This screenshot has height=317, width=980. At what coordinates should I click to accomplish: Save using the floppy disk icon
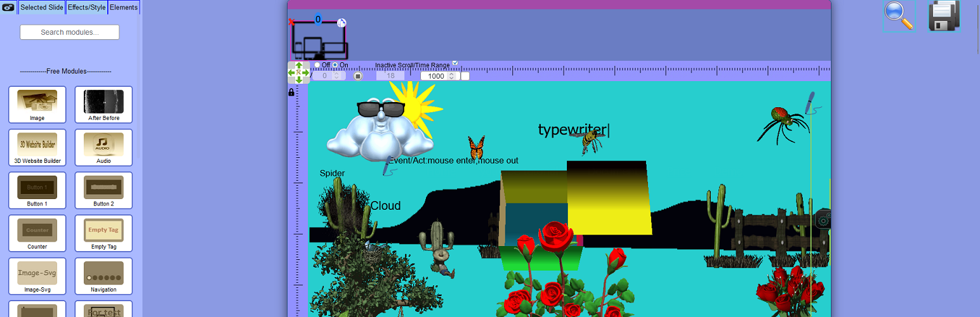tap(944, 16)
